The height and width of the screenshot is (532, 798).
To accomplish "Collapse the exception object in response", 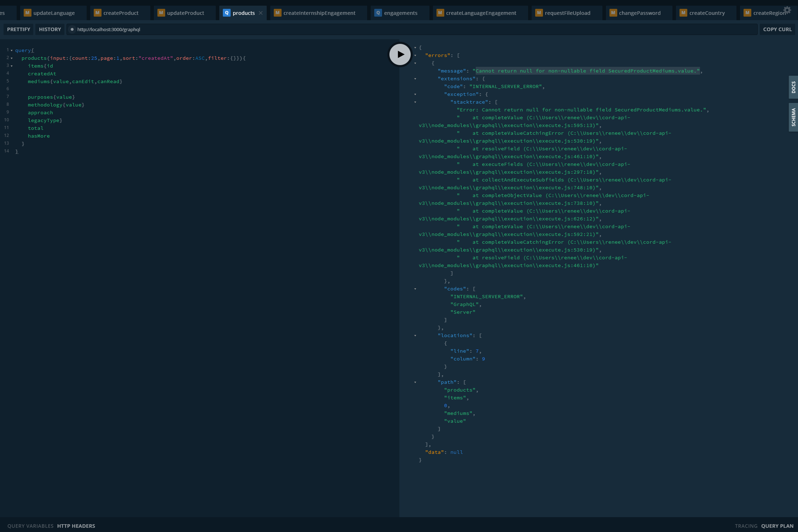I will point(415,94).
